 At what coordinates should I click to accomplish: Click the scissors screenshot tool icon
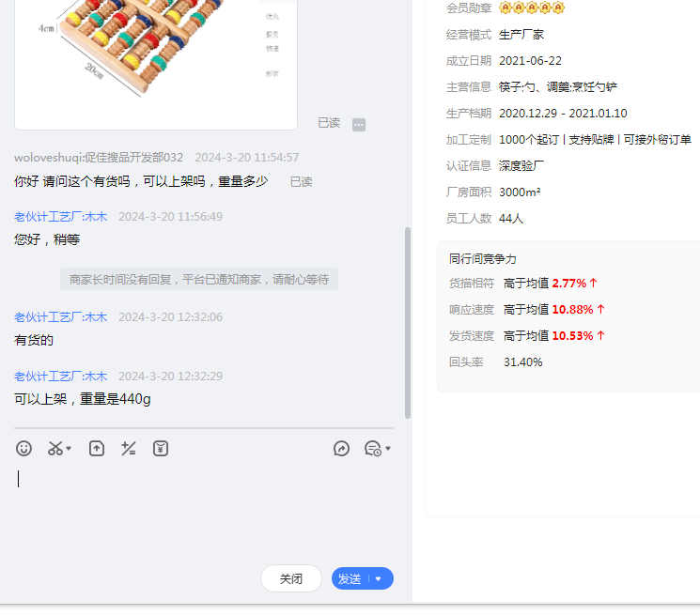pos(55,449)
